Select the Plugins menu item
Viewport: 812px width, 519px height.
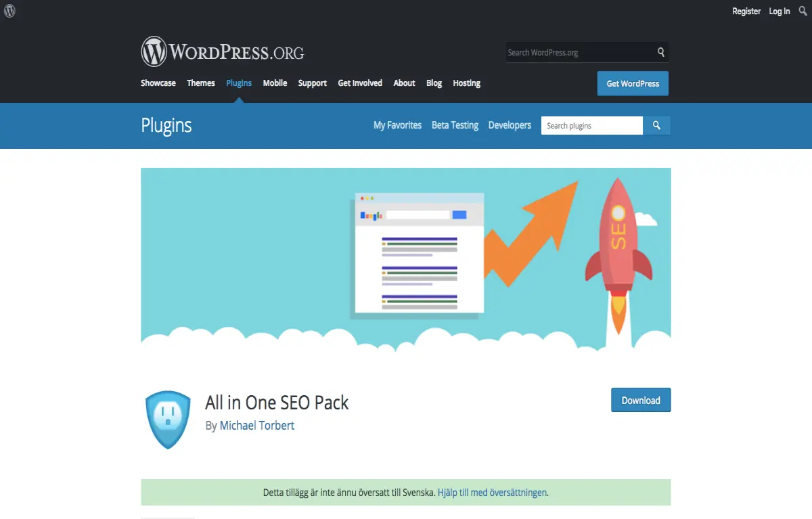tap(239, 83)
